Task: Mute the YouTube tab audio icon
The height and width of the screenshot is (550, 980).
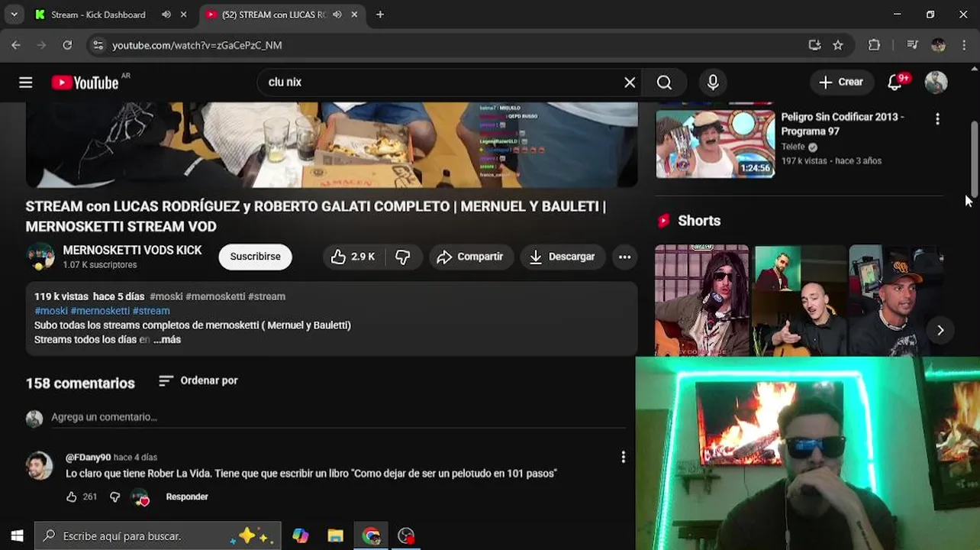Action: (x=337, y=15)
